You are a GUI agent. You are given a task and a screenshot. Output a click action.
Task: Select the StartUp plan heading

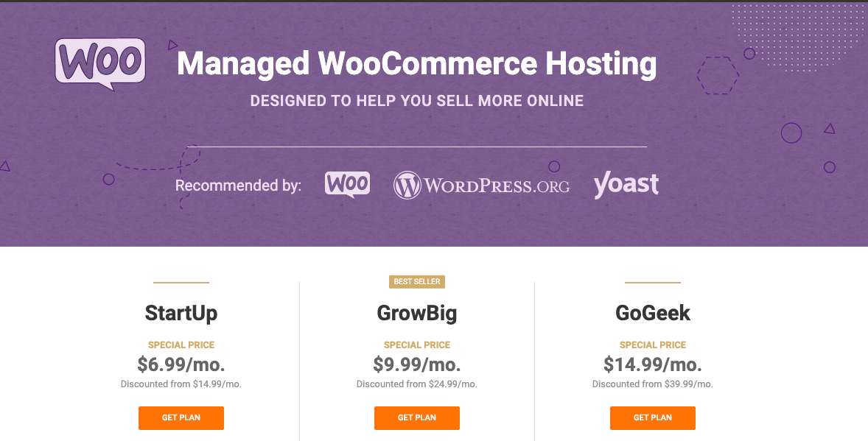pos(181,313)
